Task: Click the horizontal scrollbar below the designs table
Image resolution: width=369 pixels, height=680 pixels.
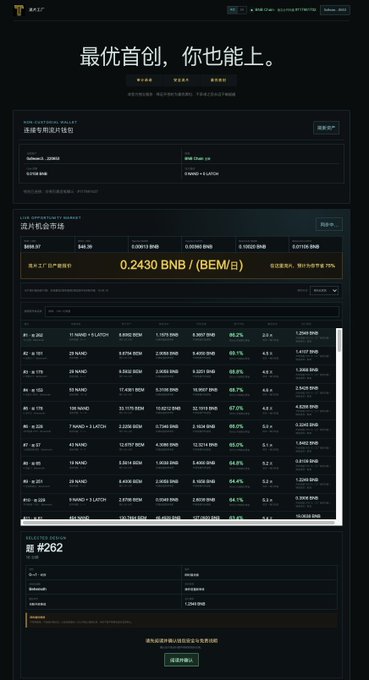Action: 178,522
